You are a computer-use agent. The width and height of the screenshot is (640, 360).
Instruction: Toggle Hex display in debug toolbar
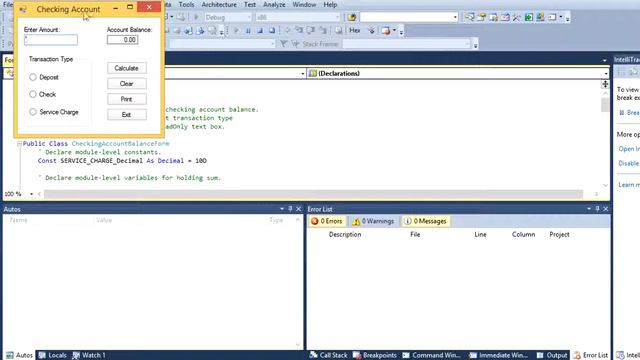pyautogui.click(x=355, y=31)
